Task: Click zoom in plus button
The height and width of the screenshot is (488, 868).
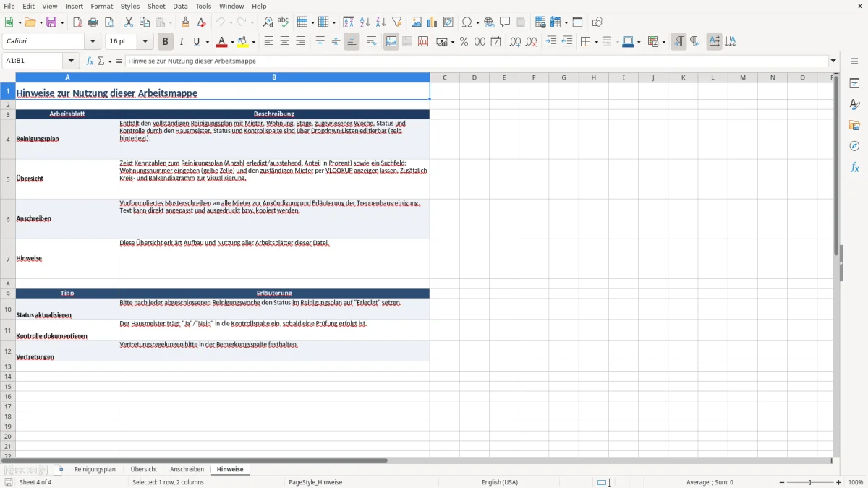Action: [x=839, y=482]
